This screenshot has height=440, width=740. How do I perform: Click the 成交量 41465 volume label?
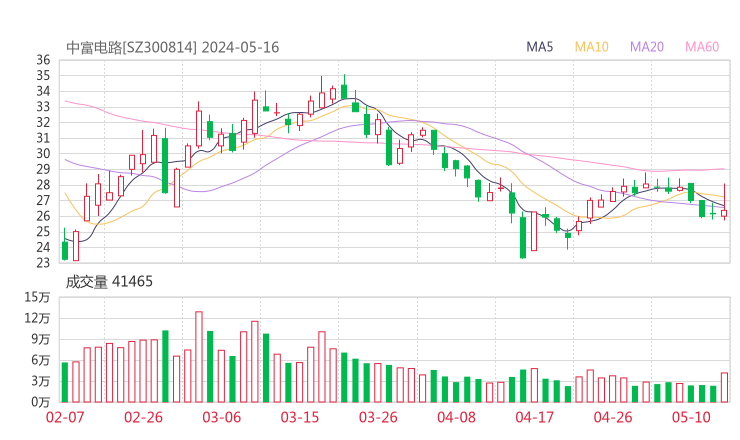[109, 281]
